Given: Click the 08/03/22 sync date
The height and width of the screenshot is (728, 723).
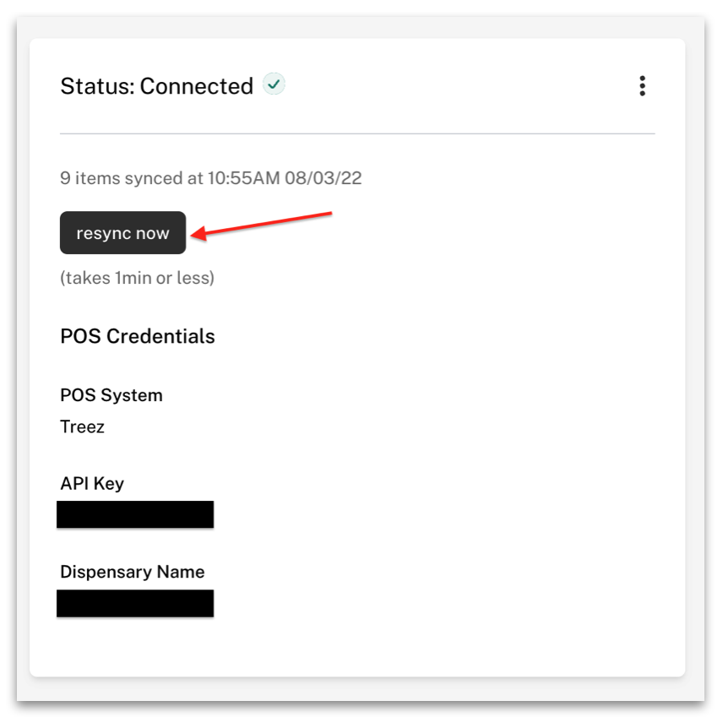Looking at the screenshot, I should [x=323, y=178].
